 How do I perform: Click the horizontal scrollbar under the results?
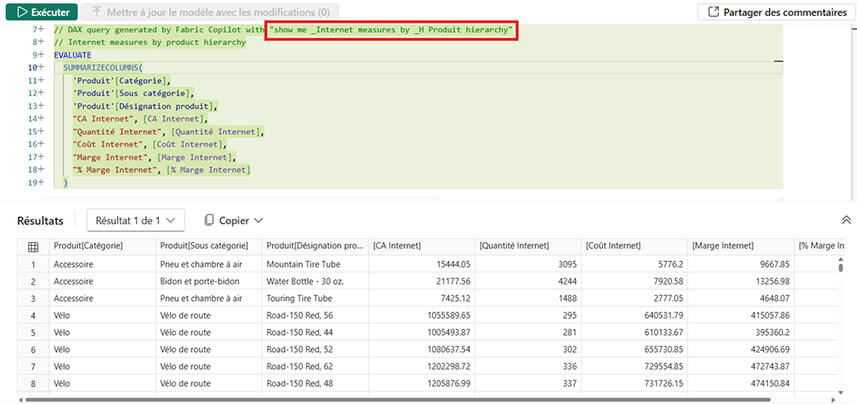coord(400,399)
